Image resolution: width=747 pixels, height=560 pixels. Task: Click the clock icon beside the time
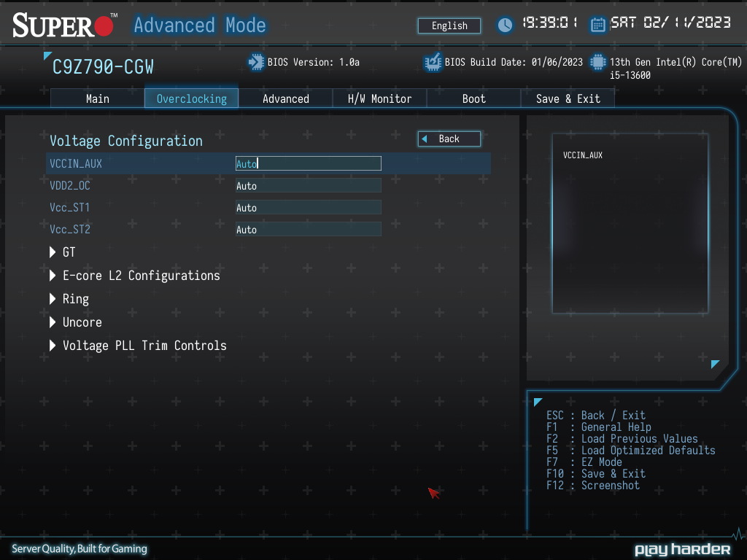[505, 25]
